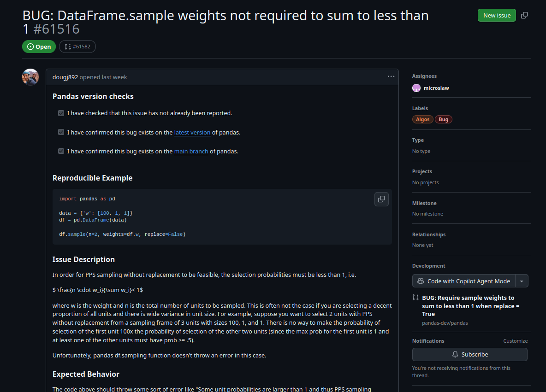Expand the Copilot Agent Mode dropdown arrow
546x392 pixels.
click(522, 281)
